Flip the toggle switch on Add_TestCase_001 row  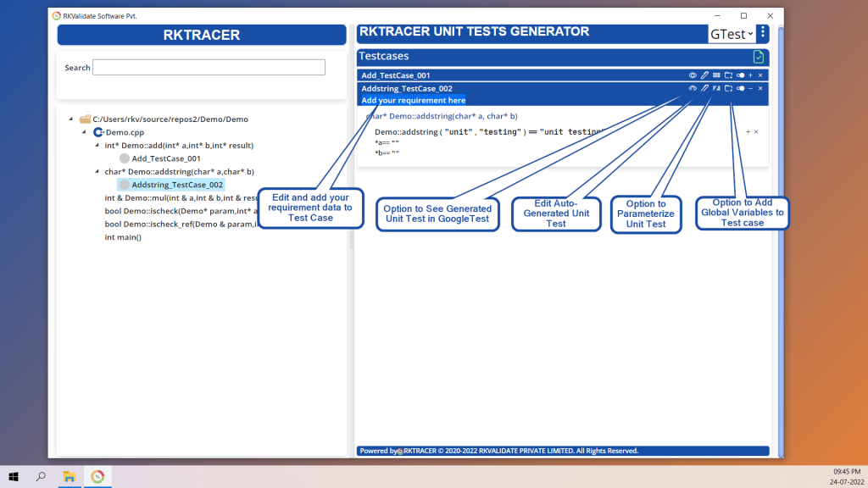pyautogui.click(x=740, y=75)
